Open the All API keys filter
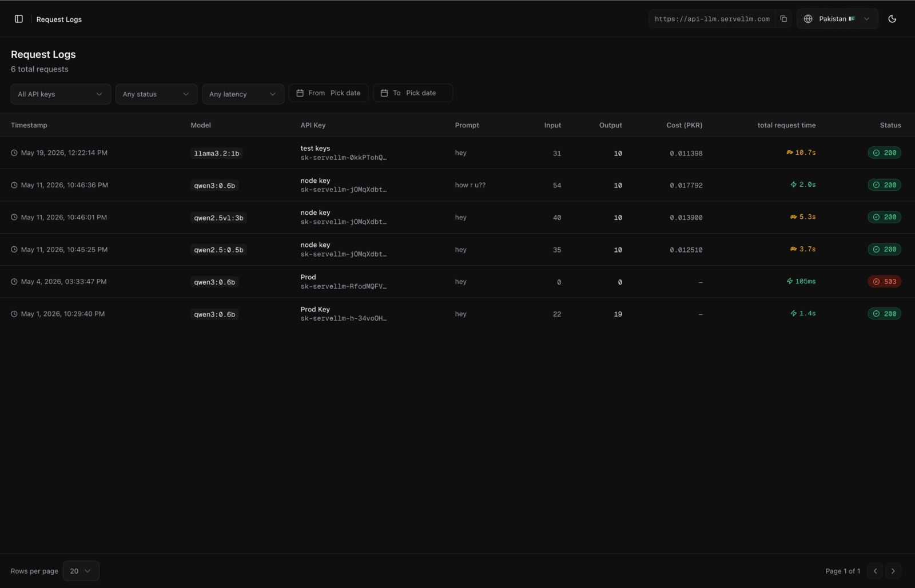 [x=61, y=94]
